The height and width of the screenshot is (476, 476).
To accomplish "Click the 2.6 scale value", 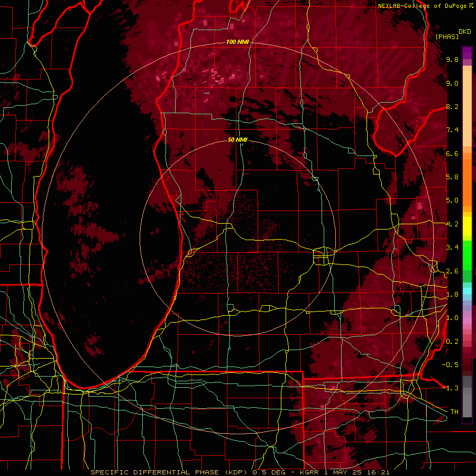I will (452, 271).
